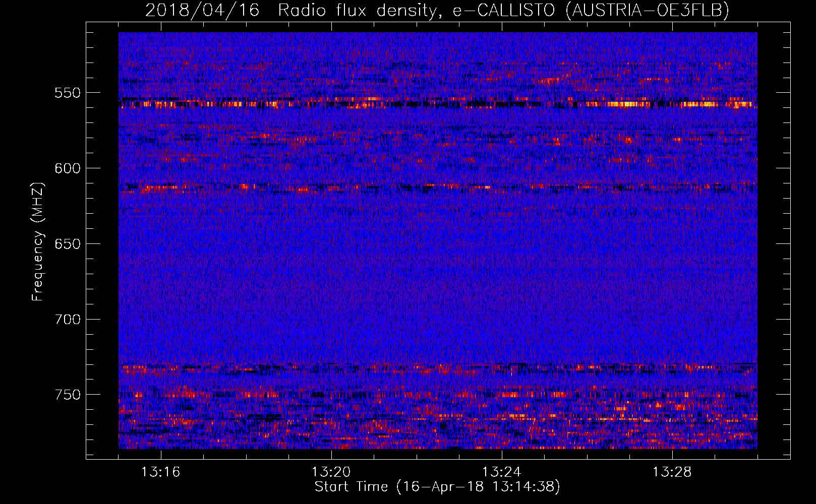Click the Frequency (MHZ) y-axis label

pyautogui.click(x=38, y=242)
